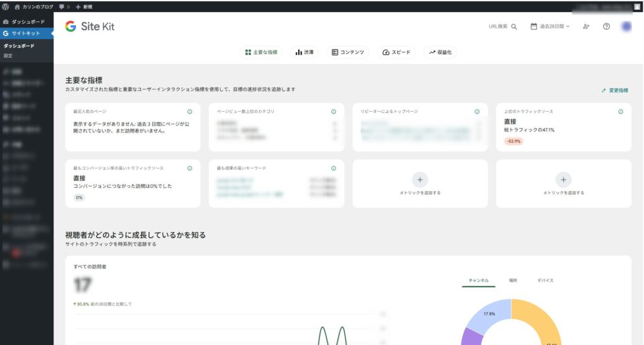Switch to the スピード tab
This screenshot has width=644, height=345.
point(396,52)
